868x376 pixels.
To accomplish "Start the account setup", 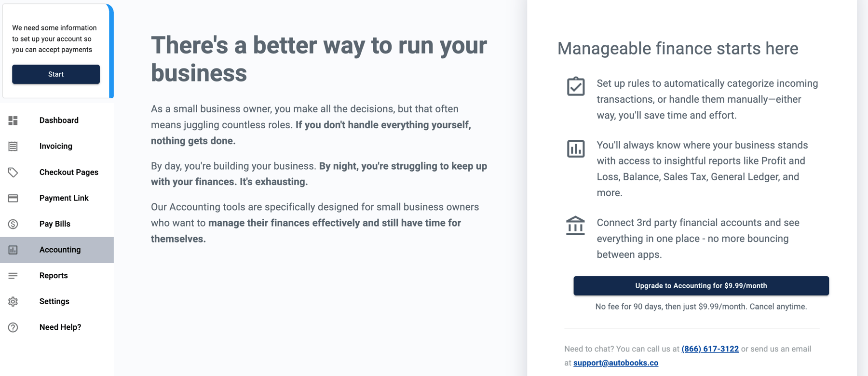I will tap(56, 74).
